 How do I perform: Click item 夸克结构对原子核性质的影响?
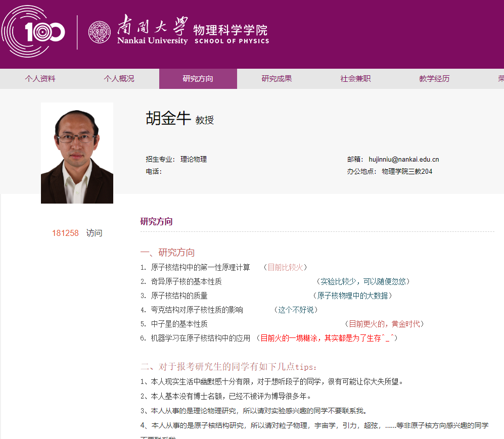[x=197, y=310]
